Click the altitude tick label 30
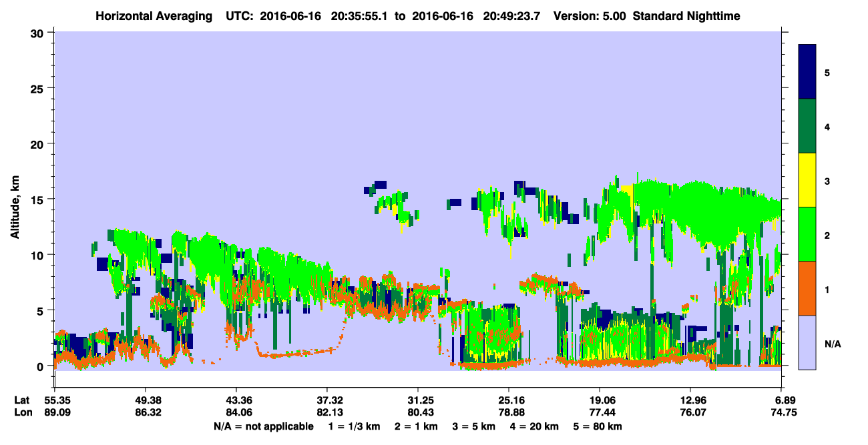This screenshot has width=868, height=445. pos(39,32)
